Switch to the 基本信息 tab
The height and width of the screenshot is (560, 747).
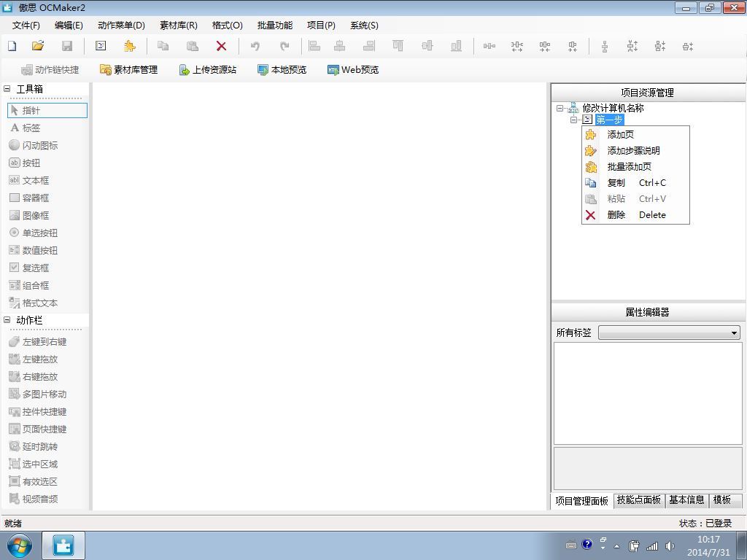coord(686,500)
